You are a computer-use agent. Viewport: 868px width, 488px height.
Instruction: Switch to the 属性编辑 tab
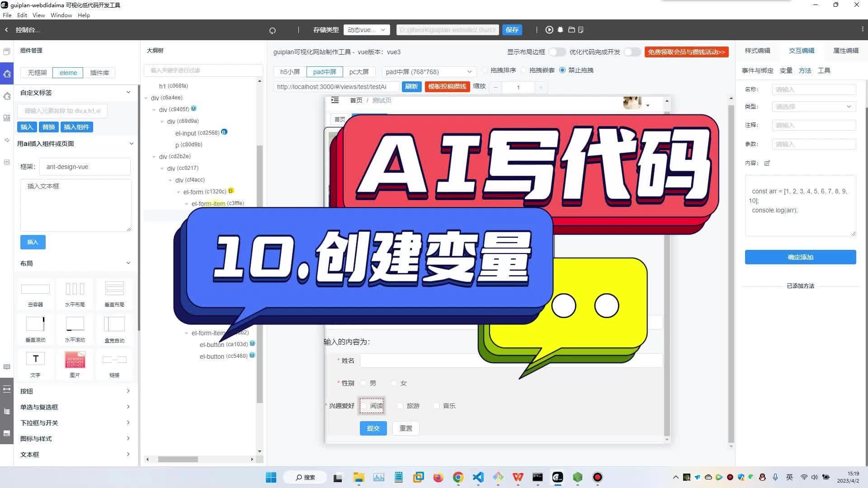tap(845, 51)
